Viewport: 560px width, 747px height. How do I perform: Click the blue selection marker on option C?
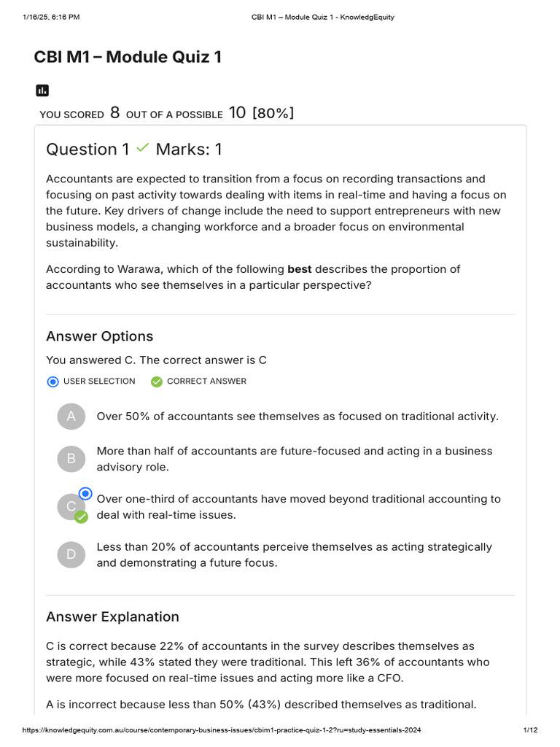pos(85,494)
